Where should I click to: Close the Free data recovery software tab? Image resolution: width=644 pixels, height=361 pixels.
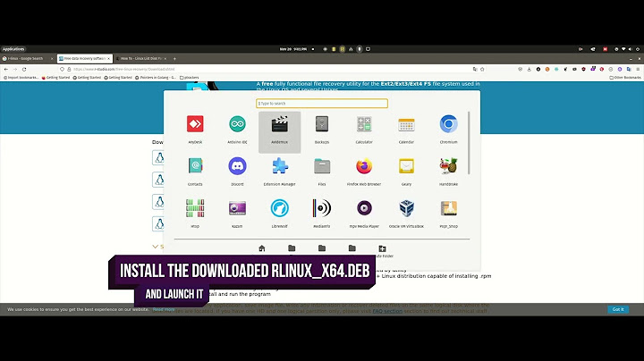click(x=108, y=59)
